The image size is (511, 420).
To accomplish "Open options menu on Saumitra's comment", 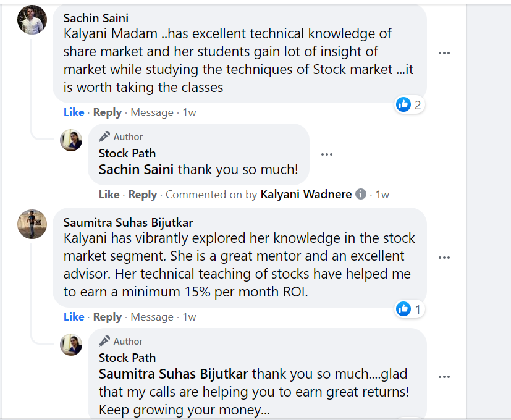I will point(444,258).
